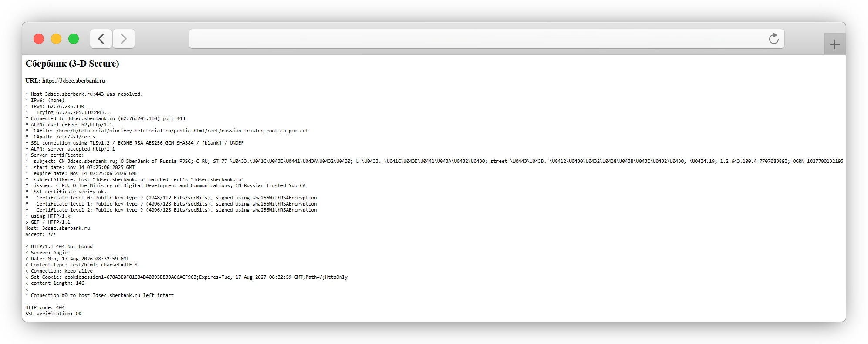Click the 'Server: Angie' header line
The image size is (868, 344).
coord(47,253)
